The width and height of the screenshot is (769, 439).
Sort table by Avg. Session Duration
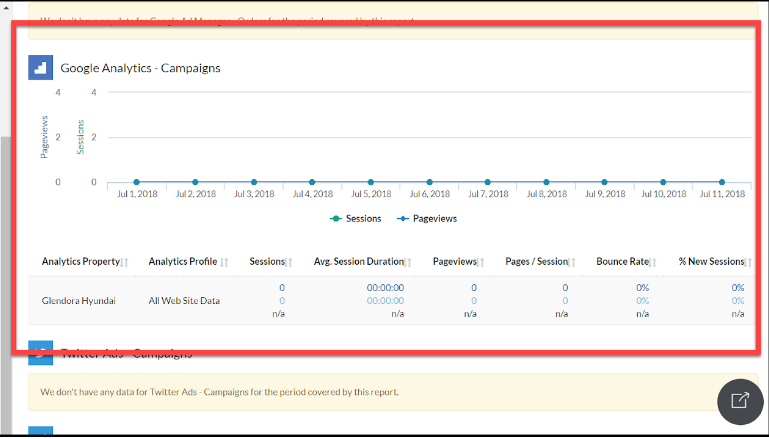[362, 262]
